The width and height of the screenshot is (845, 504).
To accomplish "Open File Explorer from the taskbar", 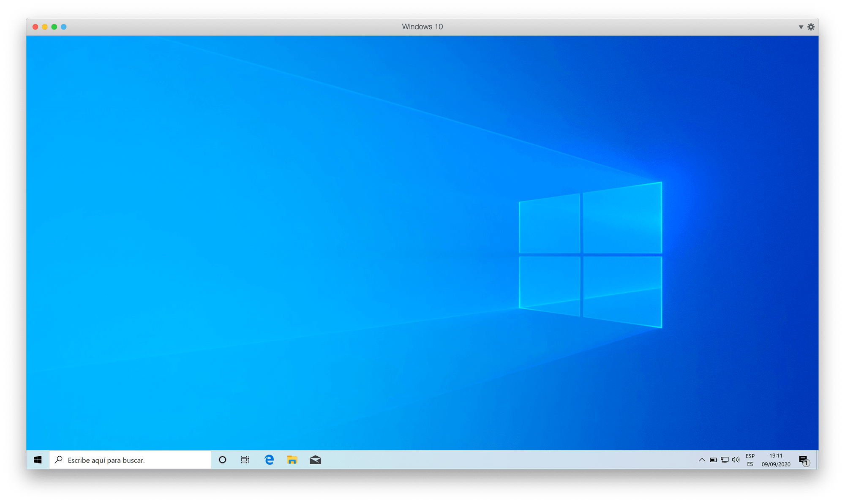I will click(x=292, y=460).
